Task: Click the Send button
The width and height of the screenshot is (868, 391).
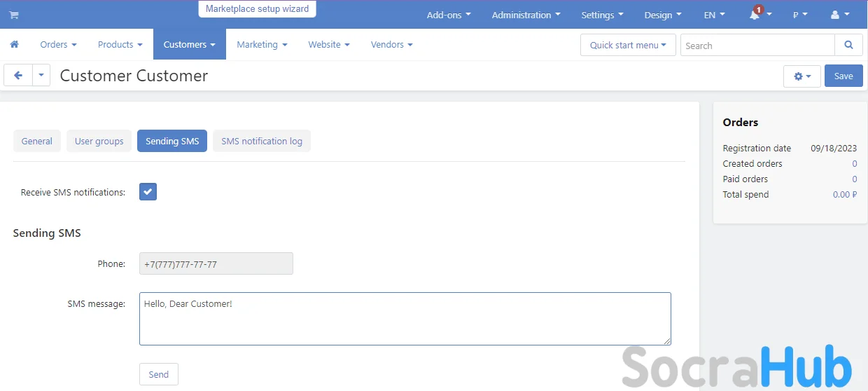Action: click(x=159, y=374)
